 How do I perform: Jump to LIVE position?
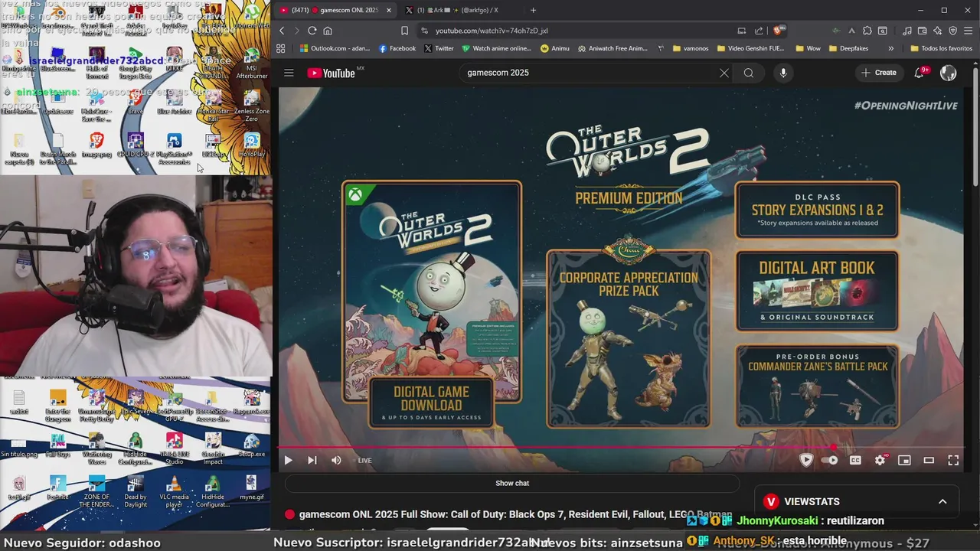coord(364,460)
